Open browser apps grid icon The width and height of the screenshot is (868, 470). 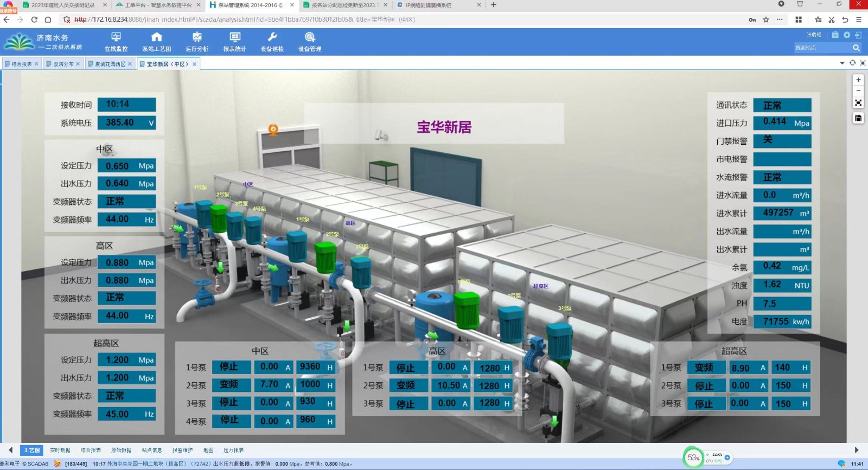(x=799, y=20)
